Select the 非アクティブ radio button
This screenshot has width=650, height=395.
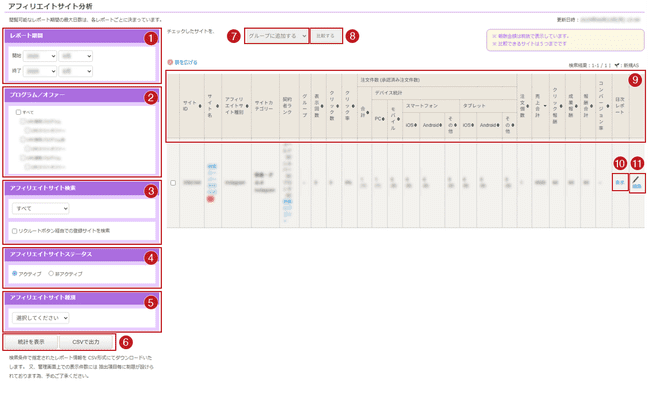pos(51,273)
